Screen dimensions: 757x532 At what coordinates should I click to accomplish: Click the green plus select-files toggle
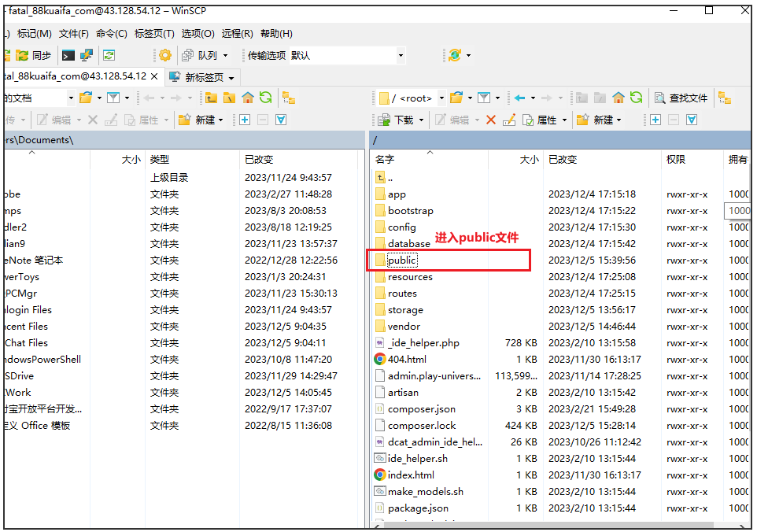(x=656, y=120)
